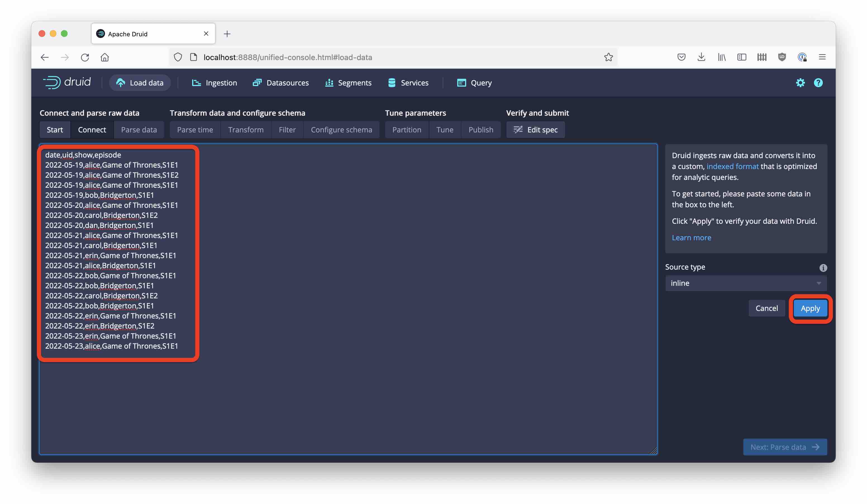Reload the page in browser
The height and width of the screenshot is (504, 867).
click(x=85, y=57)
